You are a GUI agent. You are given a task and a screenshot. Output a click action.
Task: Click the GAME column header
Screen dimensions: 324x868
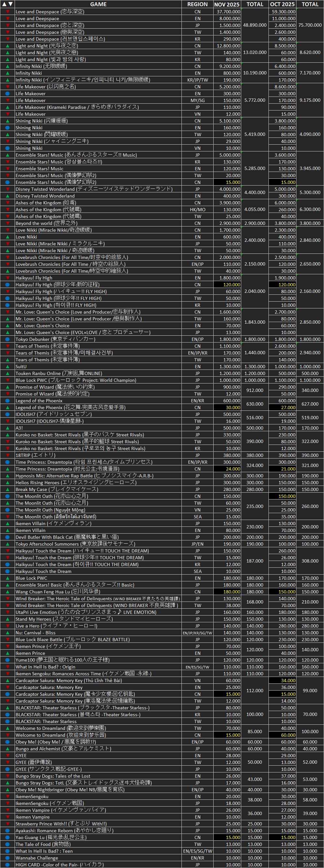pyautogui.click(x=98, y=4)
